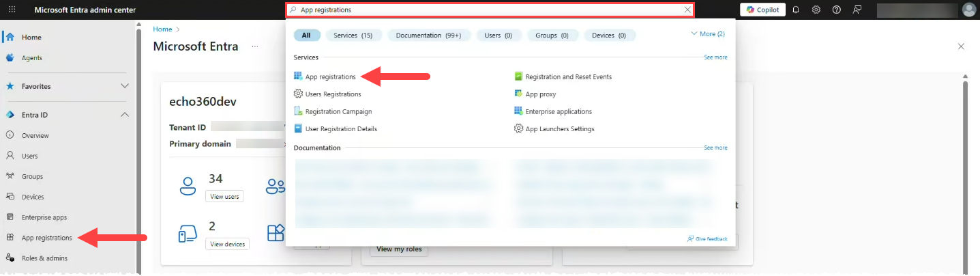Click the notifications bell icon
Screen dimensions: 980x276
point(795,10)
